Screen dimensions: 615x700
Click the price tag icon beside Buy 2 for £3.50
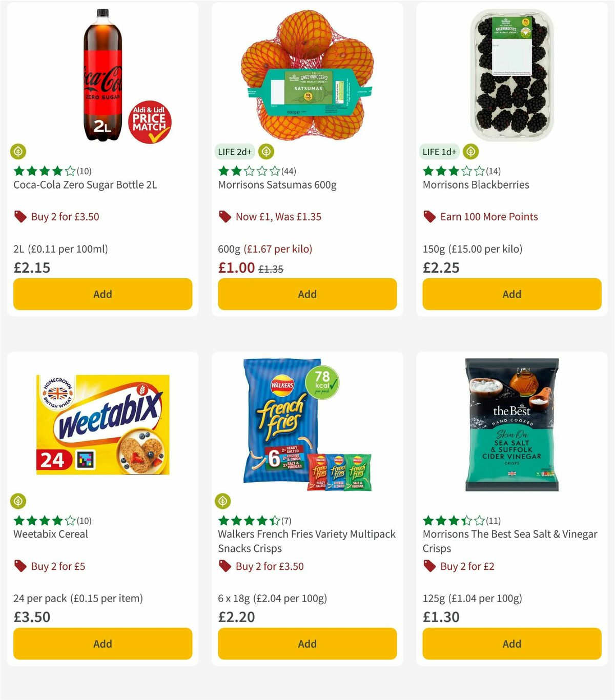tap(20, 216)
